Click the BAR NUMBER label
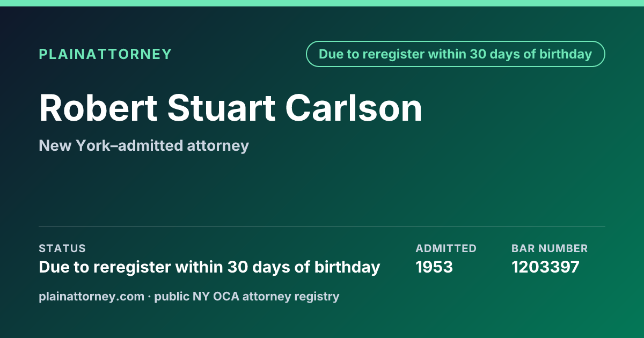 tap(550, 248)
